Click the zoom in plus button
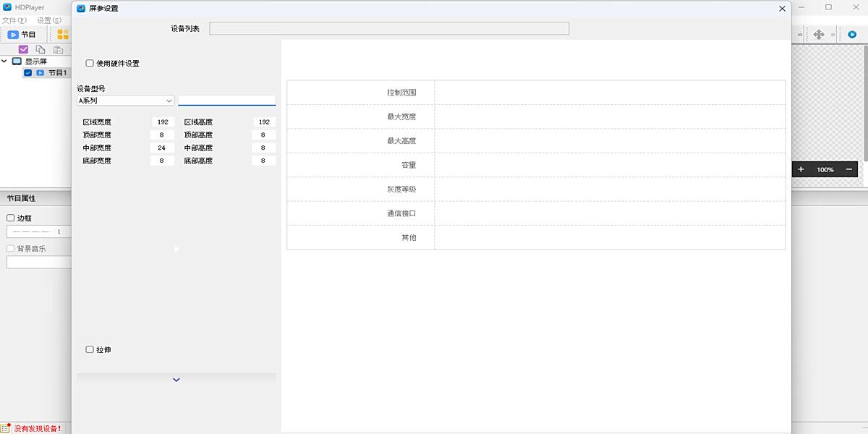 801,169
